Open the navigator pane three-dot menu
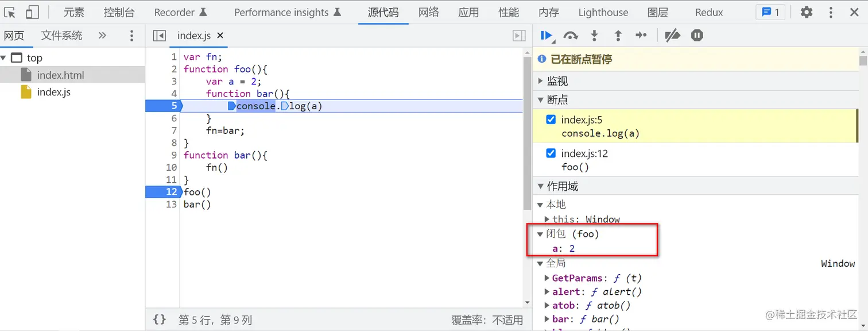Image resolution: width=868 pixels, height=331 pixels. 131,36
